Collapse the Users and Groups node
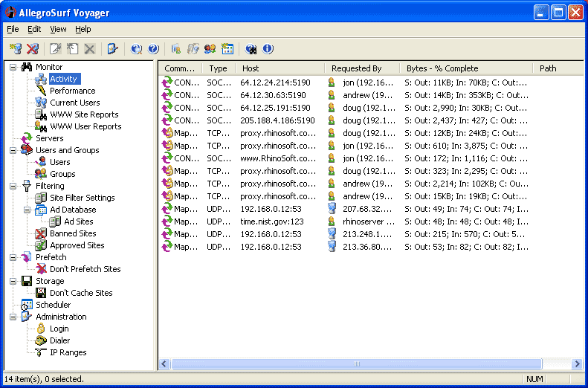588x388 pixels. 13,150
